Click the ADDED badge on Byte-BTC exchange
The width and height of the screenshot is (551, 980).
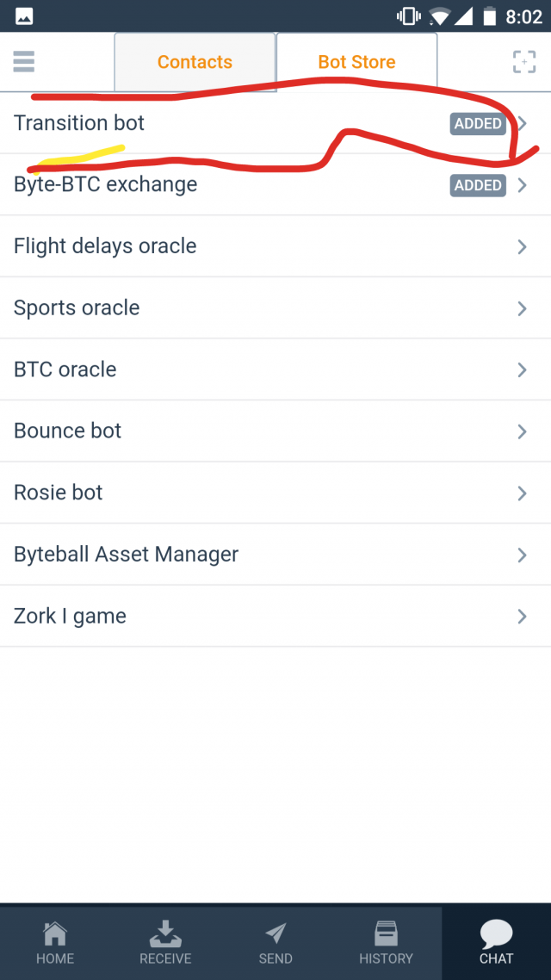(478, 185)
